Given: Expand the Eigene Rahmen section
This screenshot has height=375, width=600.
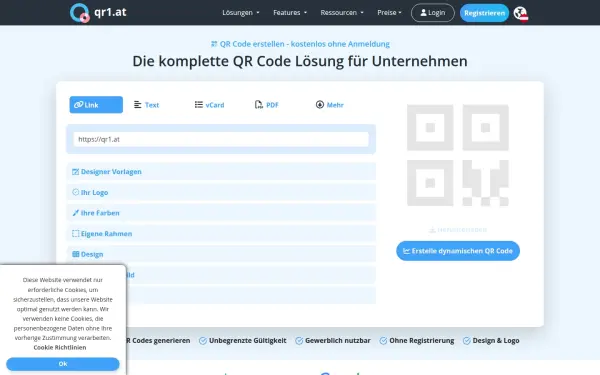Looking at the screenshot, I should [221, 234].
